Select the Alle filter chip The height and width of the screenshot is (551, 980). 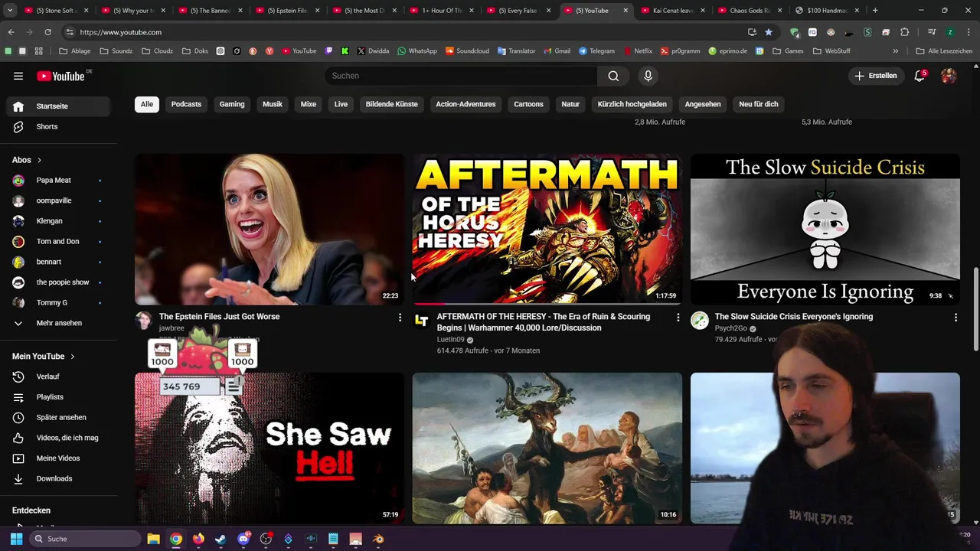point(146,104)
